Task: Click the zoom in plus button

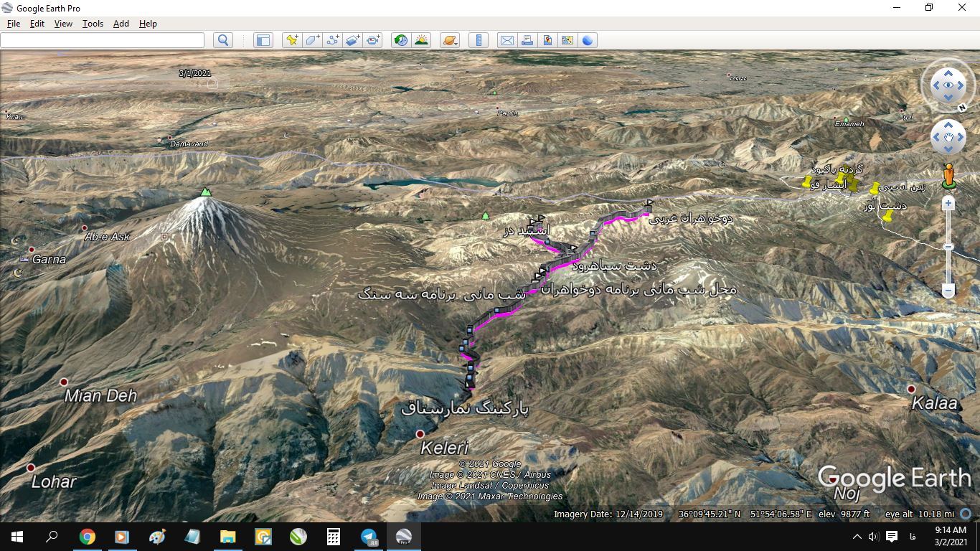Action: [x=948, y=204]
